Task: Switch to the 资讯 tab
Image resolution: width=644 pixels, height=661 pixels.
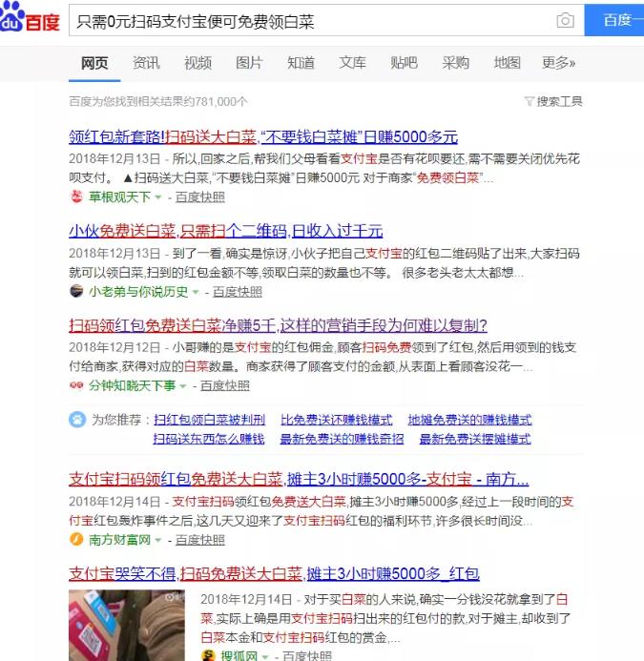Action: click(x=146, y=63)
